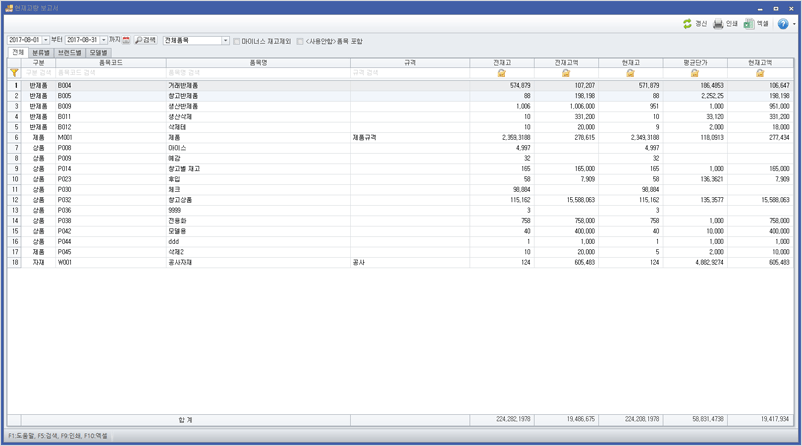802x446 pixels.
Task: Click the 품목명 검색 filter field
Action: click(x=257, y=73)
